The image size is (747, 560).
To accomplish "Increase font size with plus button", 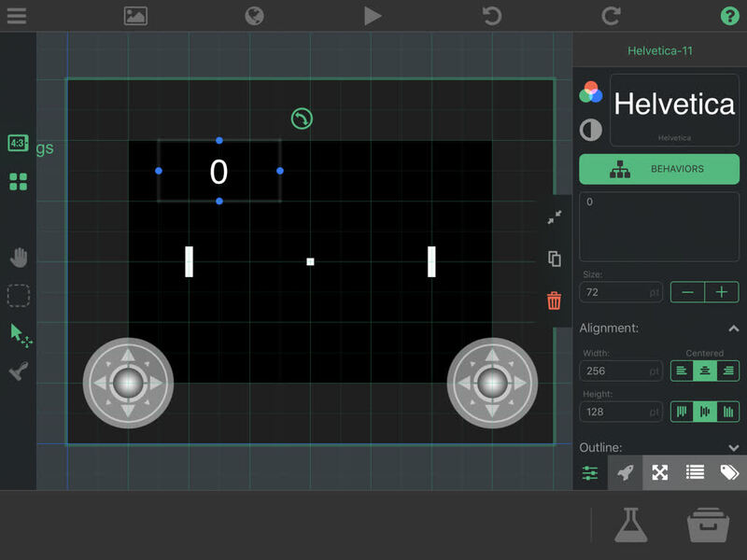I will (x=722, y=292).
